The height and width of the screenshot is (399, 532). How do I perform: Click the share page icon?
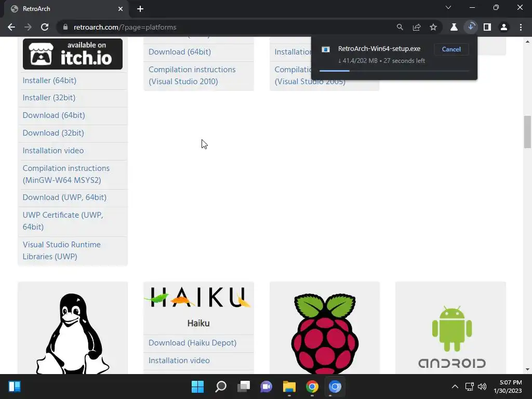[417, 27]
